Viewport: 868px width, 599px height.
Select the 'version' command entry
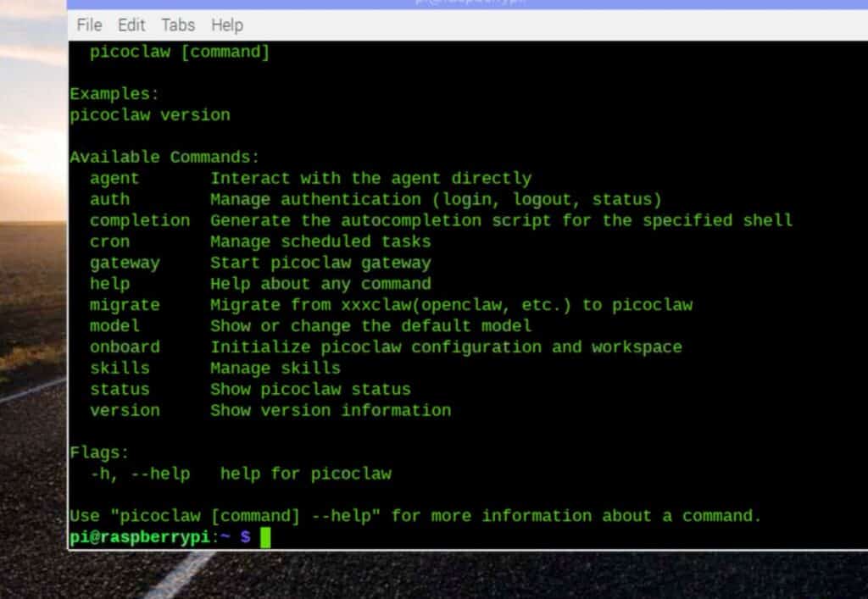[125, 410]
